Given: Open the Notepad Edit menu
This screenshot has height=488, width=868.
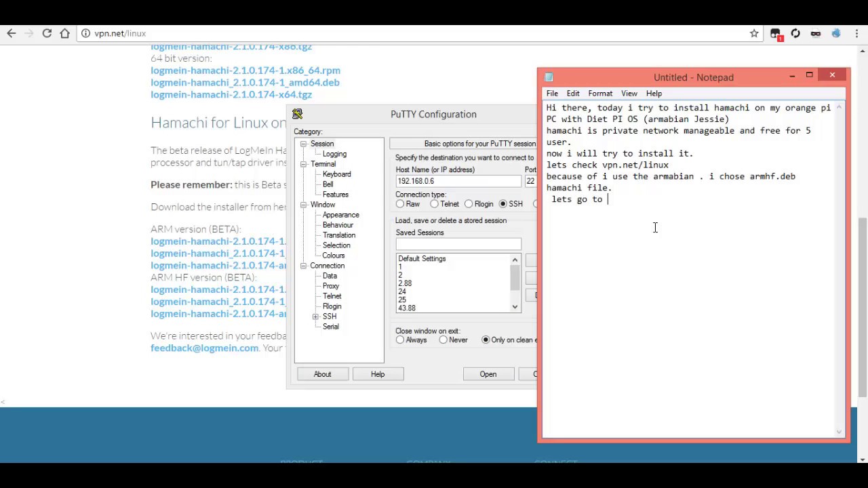Looking at the screenshot, I should 573,94.
